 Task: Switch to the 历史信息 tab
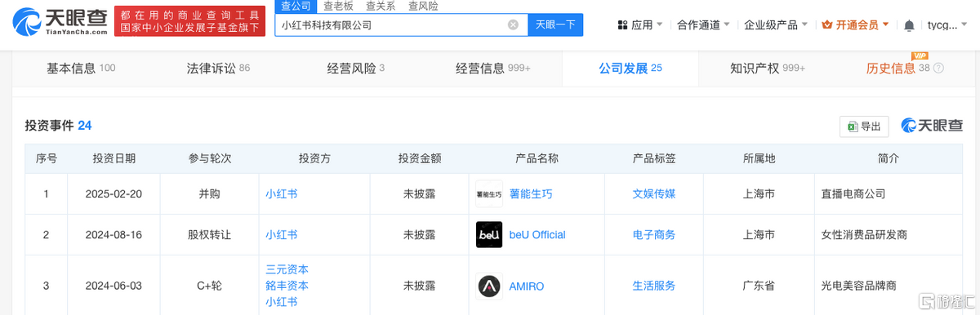pyautogui.click(x=898, y=69)
